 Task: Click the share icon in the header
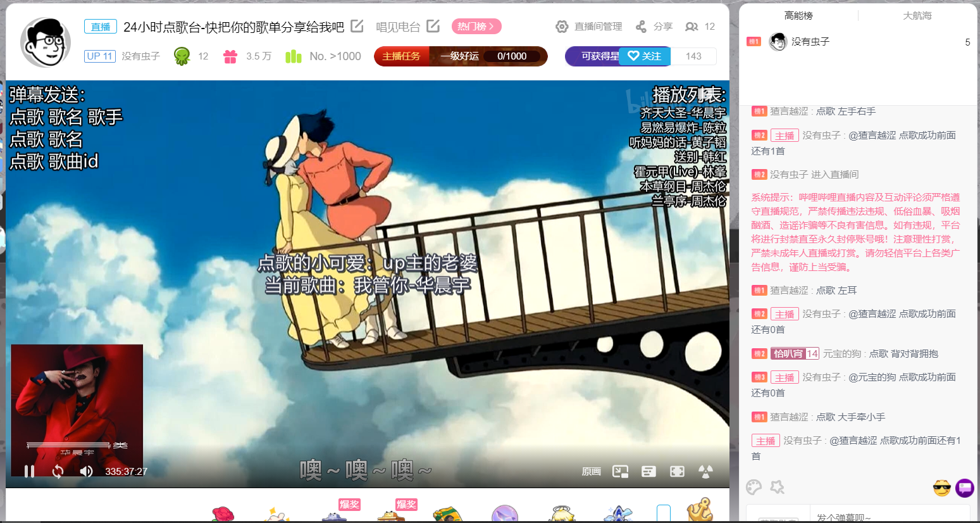[x=641, y=27]
